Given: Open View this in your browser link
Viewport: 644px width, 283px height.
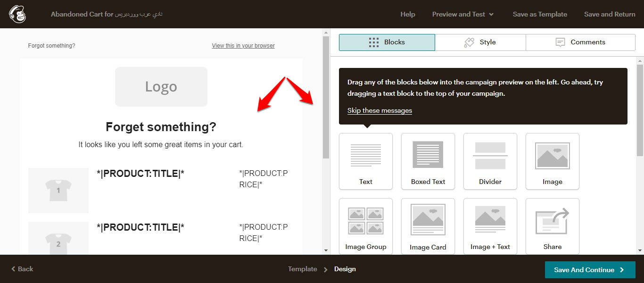Looking at the screenshot, I should pyautogui.click(x=243, y=46).
